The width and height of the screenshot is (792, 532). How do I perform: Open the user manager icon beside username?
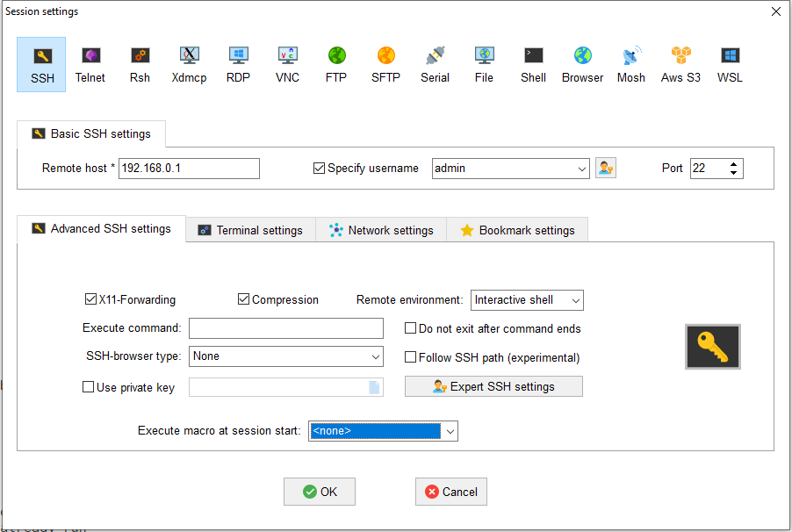pyautogui.click(x=605, y=168)
